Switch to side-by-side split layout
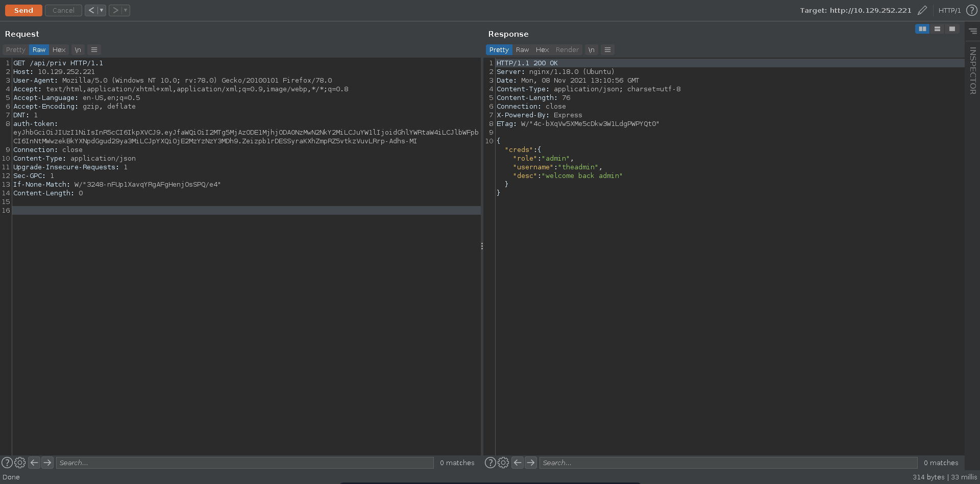Image resolution: width=980 pixels, height=484 pixels. point(922,29)
